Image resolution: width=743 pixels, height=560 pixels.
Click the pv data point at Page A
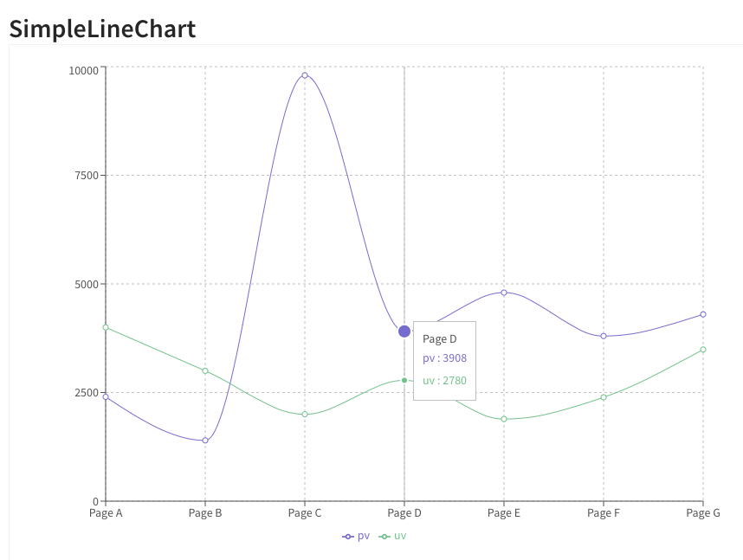[106, 397]
